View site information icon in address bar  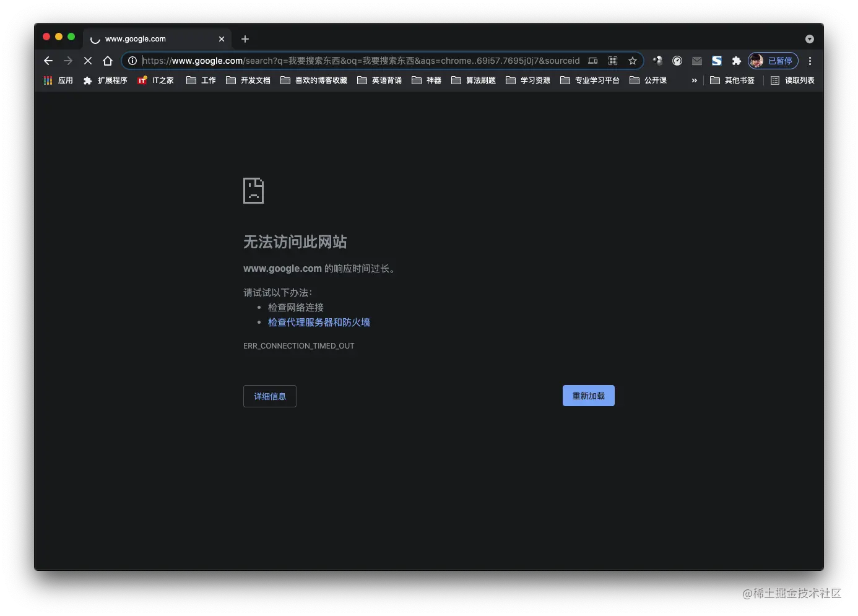click(x=132, y=61)
